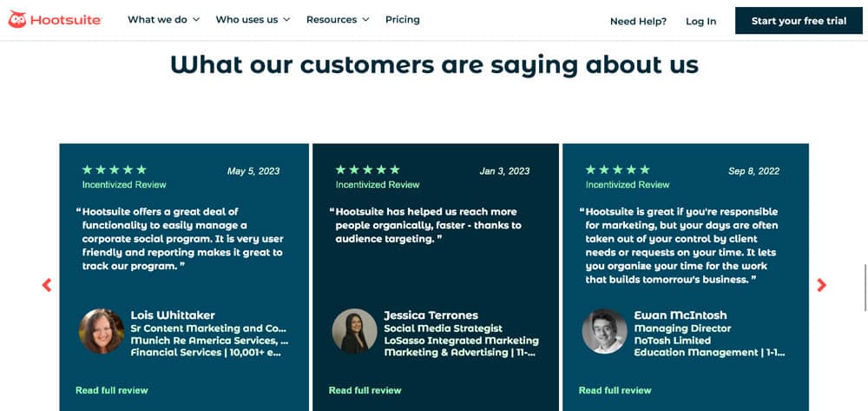The width and height of the screenshot is (868, 411).
Task: Click Jessica Terrones' profile photo
Action: [354, 331]
